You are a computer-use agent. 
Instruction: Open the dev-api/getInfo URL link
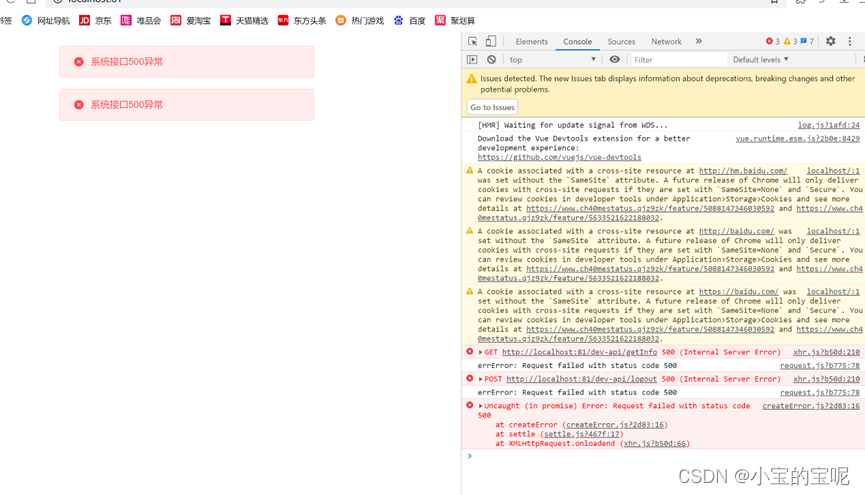579,352
